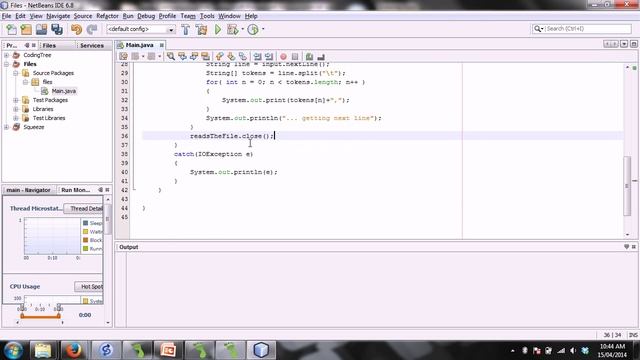Click the Hot Spots button
This screenshot has width=640, height=360.
[89, 287]
